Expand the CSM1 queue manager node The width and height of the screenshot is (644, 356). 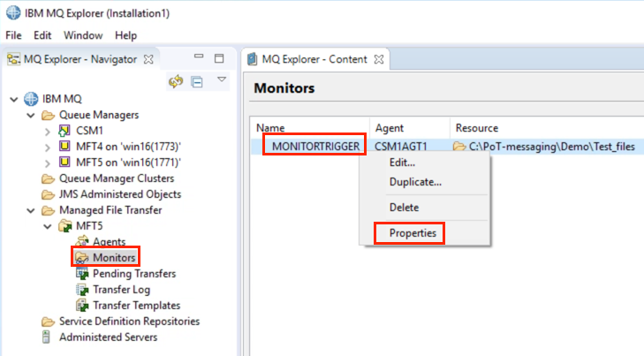[48, 132]
